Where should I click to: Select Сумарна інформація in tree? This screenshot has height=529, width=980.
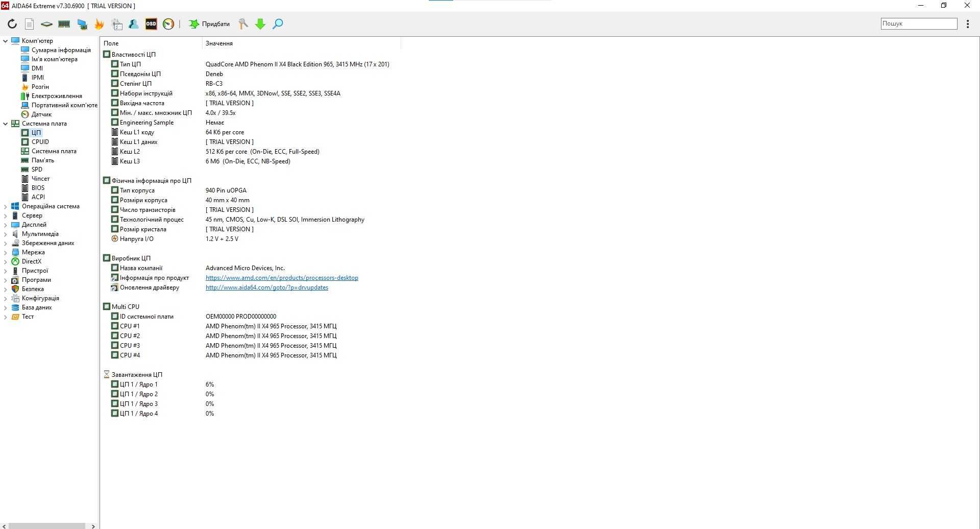point(61,50)
